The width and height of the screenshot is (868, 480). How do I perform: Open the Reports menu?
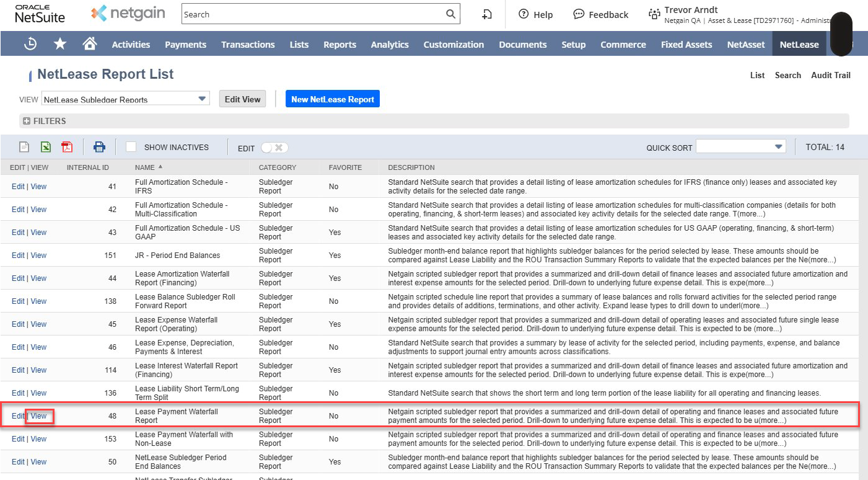coord(340,45)
